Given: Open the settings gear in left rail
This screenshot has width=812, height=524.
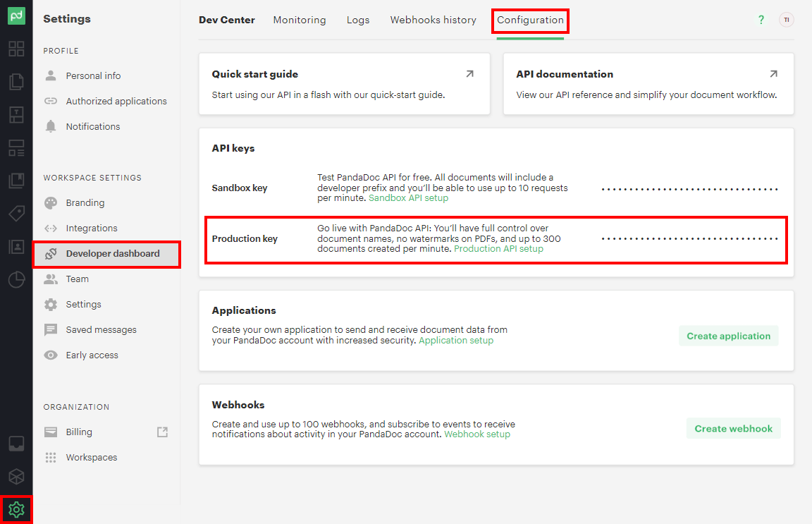Looking at the screenshot, I should click(17, 509).
